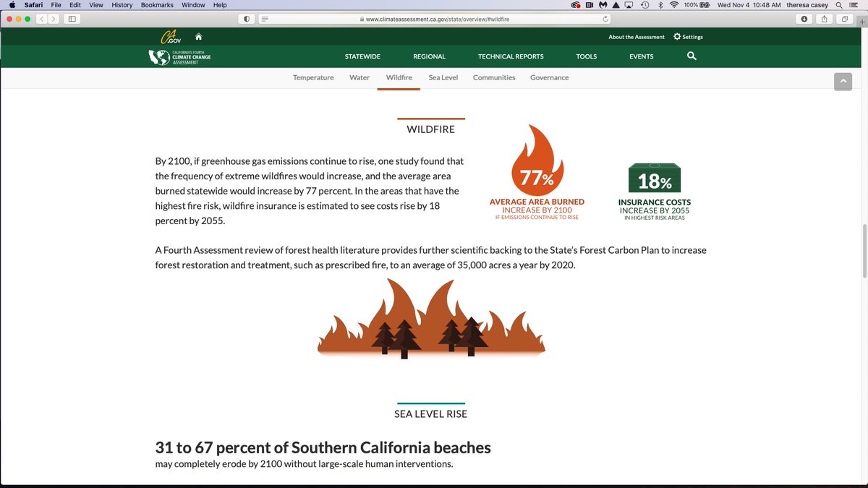Open Safari application menu
The image size is (868, 488).
pos(33,5)
